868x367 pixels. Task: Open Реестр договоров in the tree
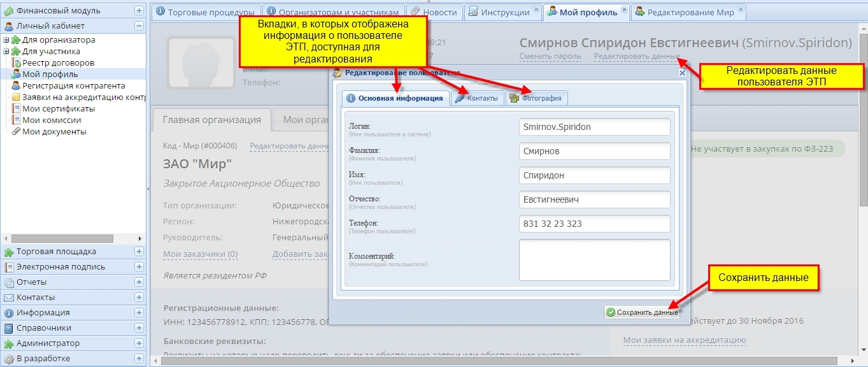58,63
